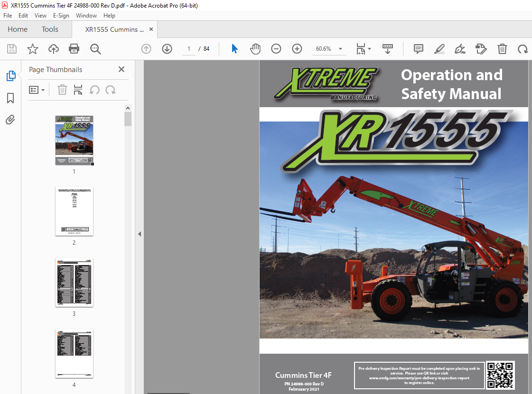The width and height of the screenshot is (532, 394).
Task: Open the Find text magnifier icon
Action: tap(95, 49)
